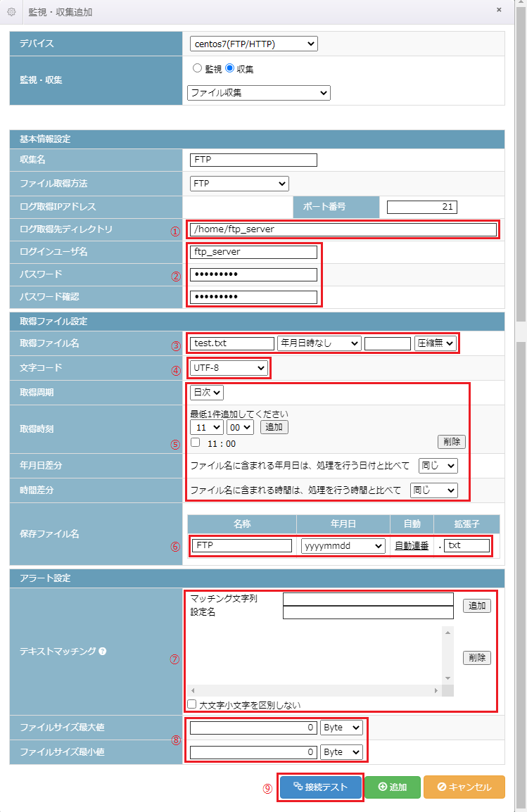This screenshot has height=812, width=527.
Task: Click the 自動連番 link
Action: (x=411, y=545)
